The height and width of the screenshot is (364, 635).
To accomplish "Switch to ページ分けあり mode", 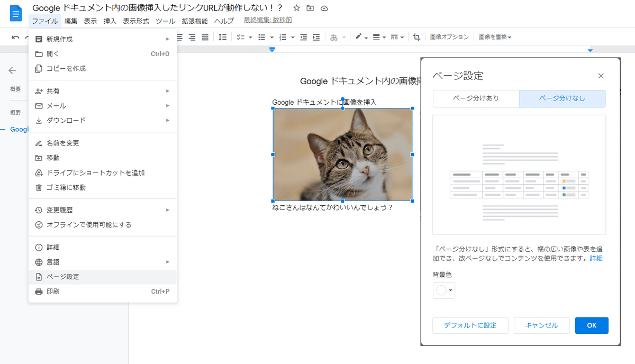I will pyautogui.click(x=476, y=98).
